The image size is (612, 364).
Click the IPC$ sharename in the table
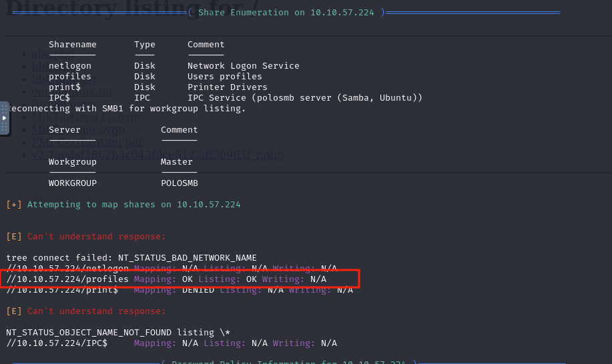click(x=59, y=98)
